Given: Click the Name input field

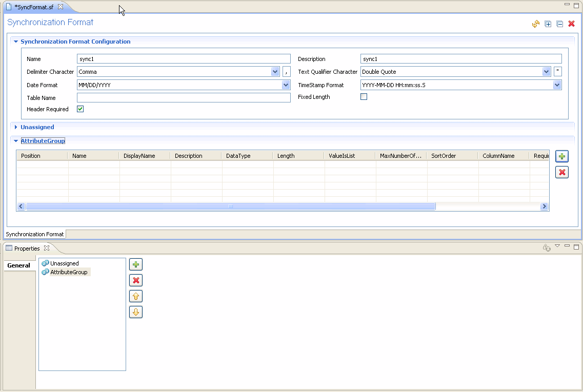Looking at the screenshot, I should tap(184, 59).
